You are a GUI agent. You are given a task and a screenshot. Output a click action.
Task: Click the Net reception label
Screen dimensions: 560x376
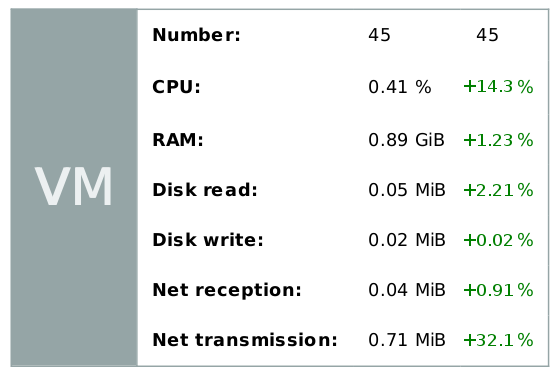[227, 290]
